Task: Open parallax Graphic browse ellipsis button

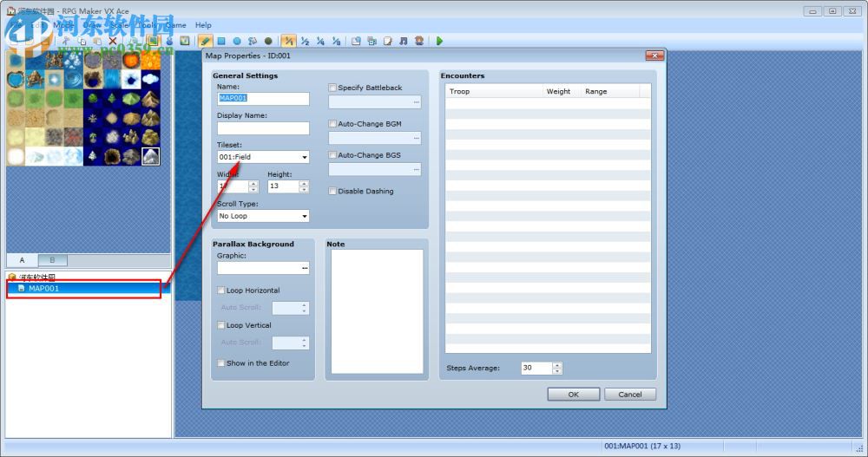Action: click(x=305, y=268)
